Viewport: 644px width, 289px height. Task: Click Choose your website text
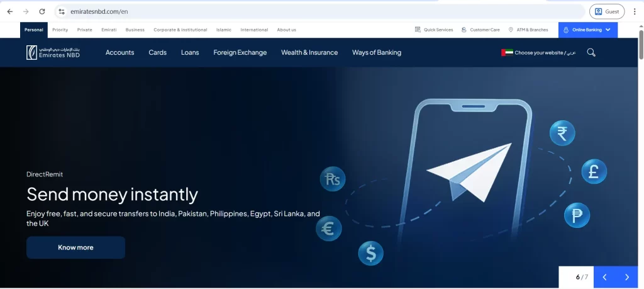(x=540, y=53)
